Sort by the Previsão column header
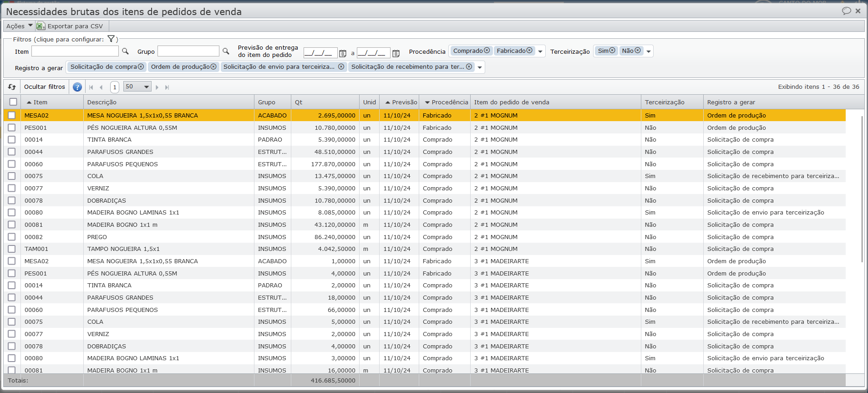Screen dimensions: 868x393 (399, 102)
